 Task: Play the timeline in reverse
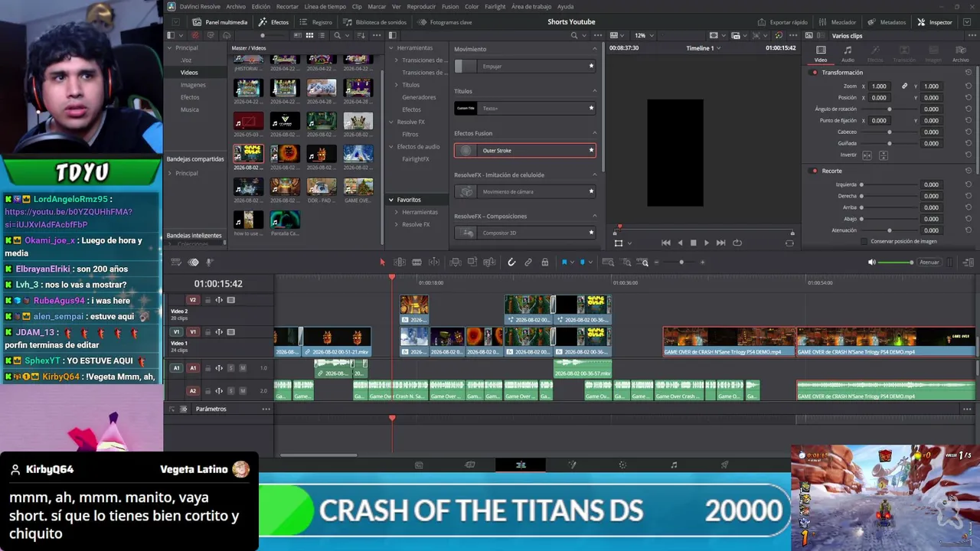click(x=680, y=243)
